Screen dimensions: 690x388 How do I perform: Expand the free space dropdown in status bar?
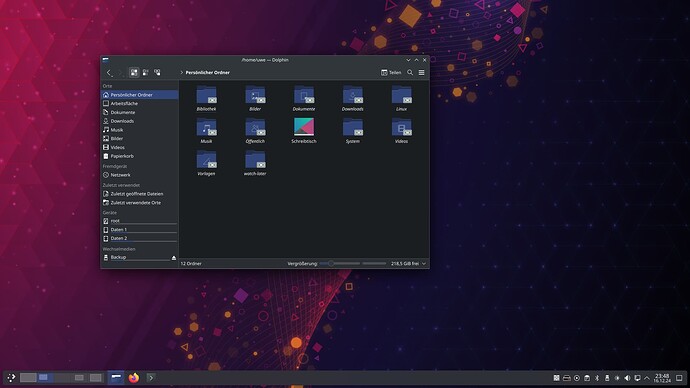click(x=424, y=264)
